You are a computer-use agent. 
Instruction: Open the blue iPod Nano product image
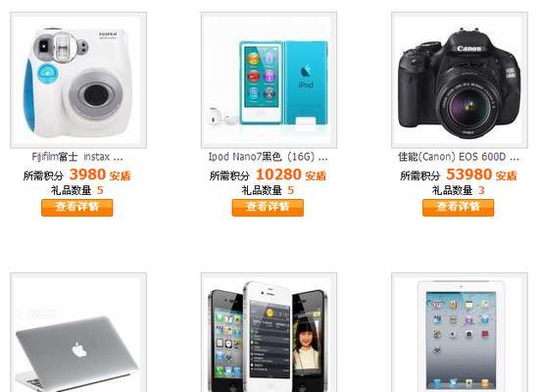(x=269, y=80)
